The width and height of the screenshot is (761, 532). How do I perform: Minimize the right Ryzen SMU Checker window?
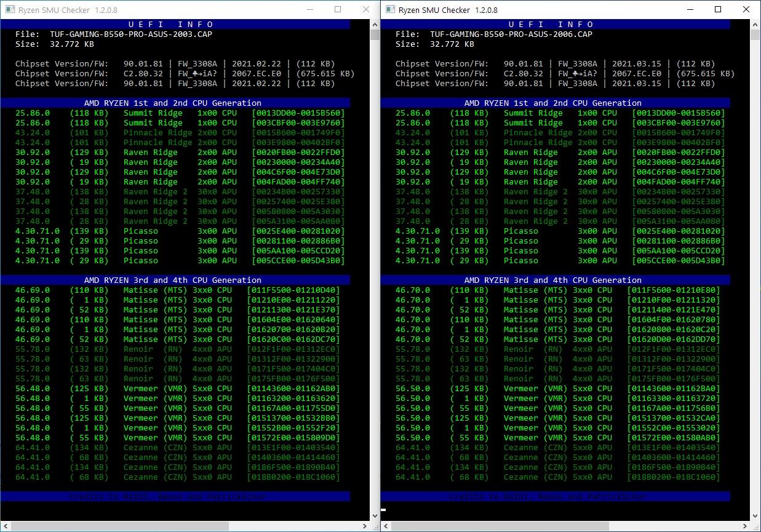690,10
